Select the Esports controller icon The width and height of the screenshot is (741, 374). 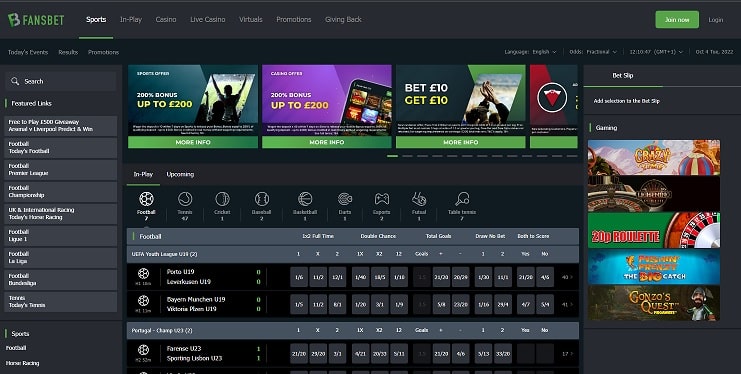point(381,199)
